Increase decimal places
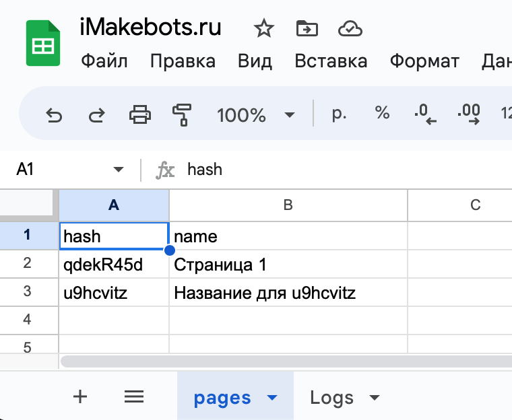Screen dimensions: 512x420 469,114
